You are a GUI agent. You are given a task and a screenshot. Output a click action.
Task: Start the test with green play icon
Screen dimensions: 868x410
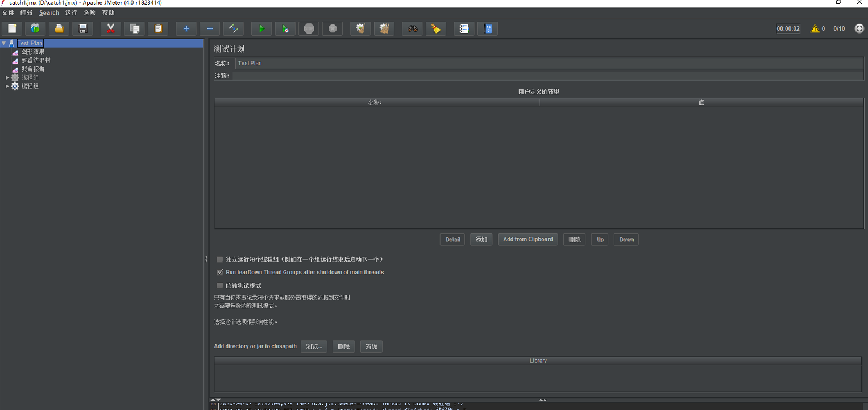[261, 28]
